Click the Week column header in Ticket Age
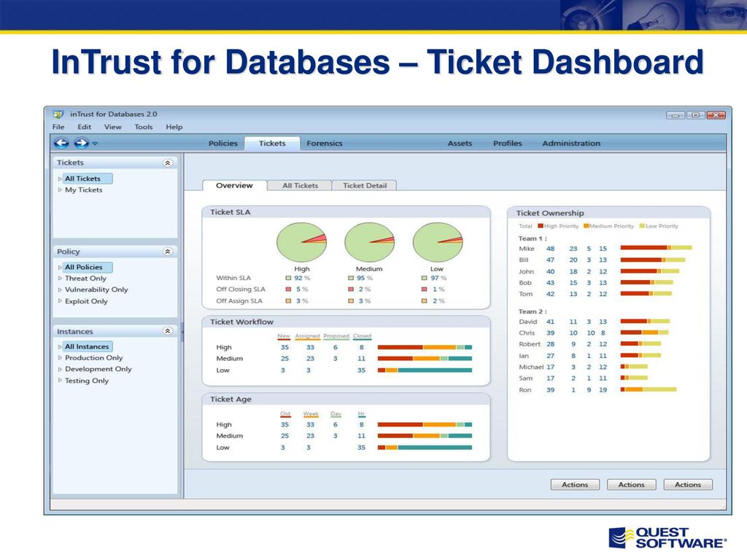747x560 pixels. (311, 414)
